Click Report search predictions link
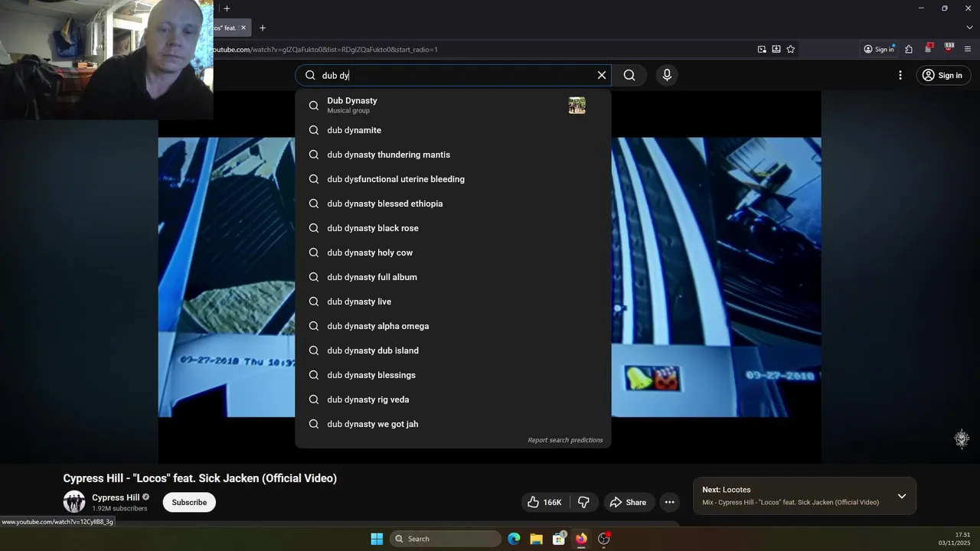The image size is (980, 551). click(x=565, y=440)
